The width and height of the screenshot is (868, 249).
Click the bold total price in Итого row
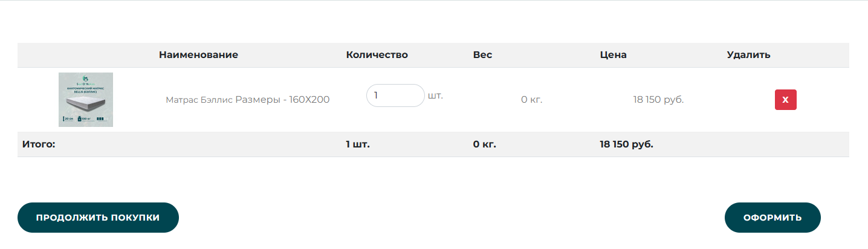pyautogui.click(x=626, y=144)
